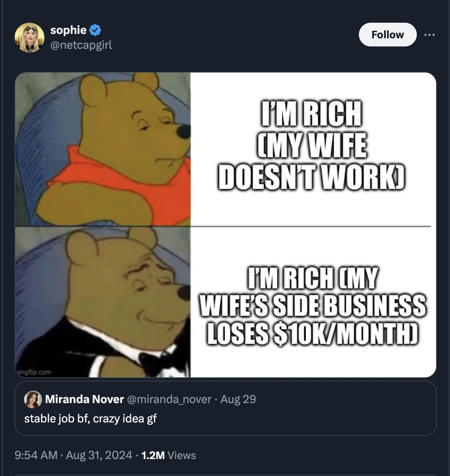Click the Follow button
Screen dimensions: 450x476
pyautogui.click(x=387, y=35)
